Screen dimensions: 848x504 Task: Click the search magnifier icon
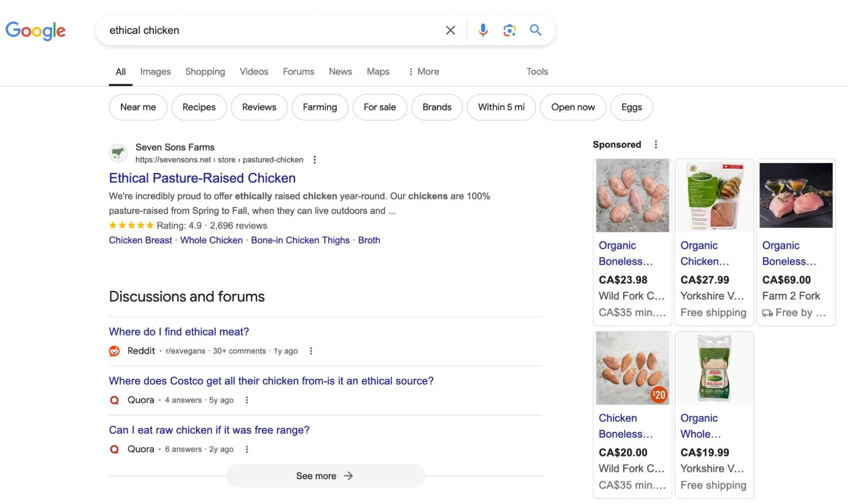point(535,30)
